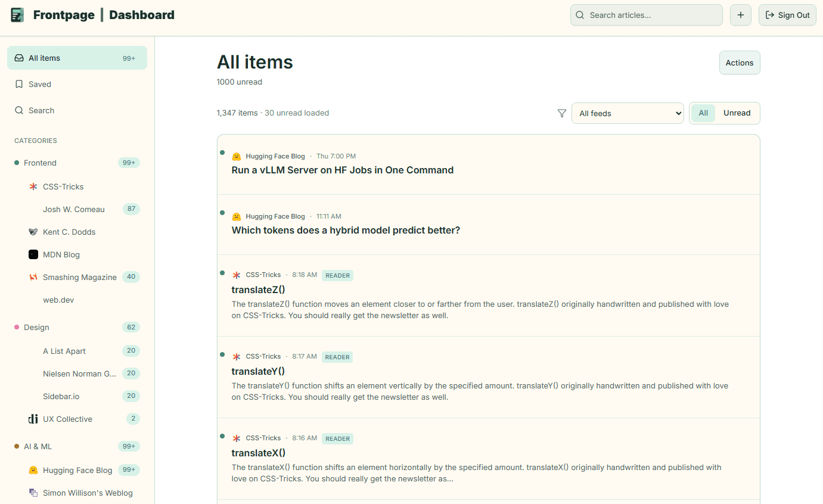
Task: Click Hugging Face icon on vLLM Server article
Action: click(236, 156)
